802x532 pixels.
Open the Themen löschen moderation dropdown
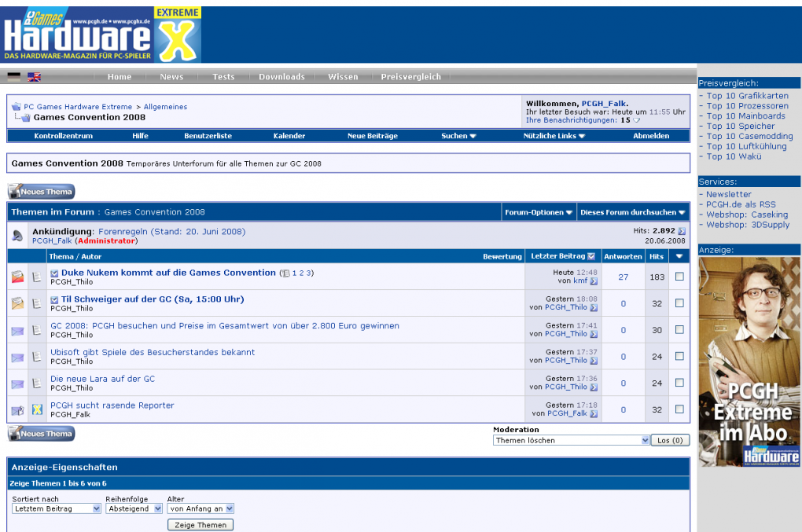coord(572,441)
